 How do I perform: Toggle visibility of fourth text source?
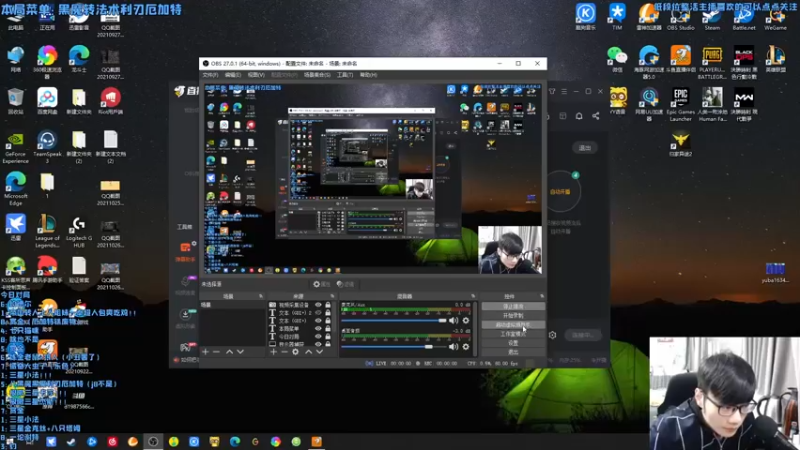tap(318, 329)
